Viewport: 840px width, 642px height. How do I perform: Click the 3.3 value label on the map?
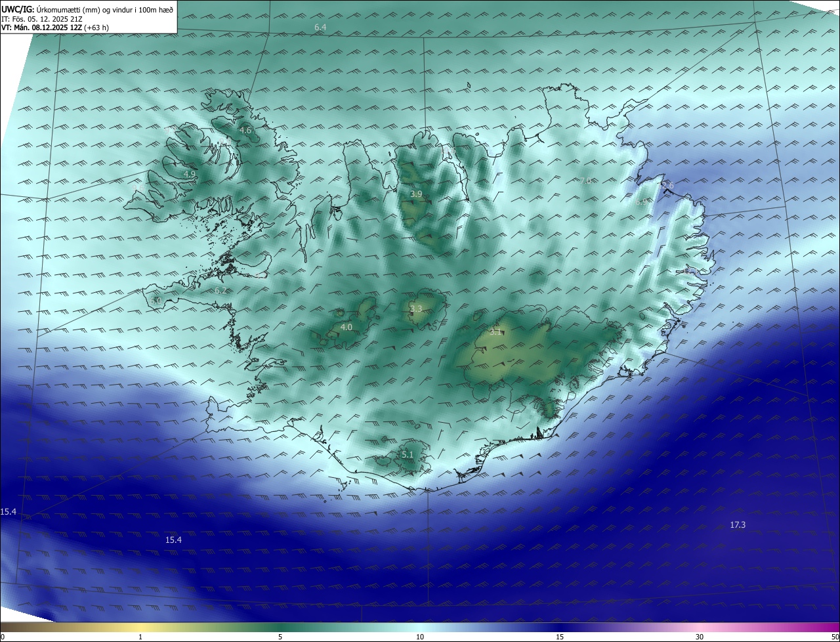tap(416, 309)
